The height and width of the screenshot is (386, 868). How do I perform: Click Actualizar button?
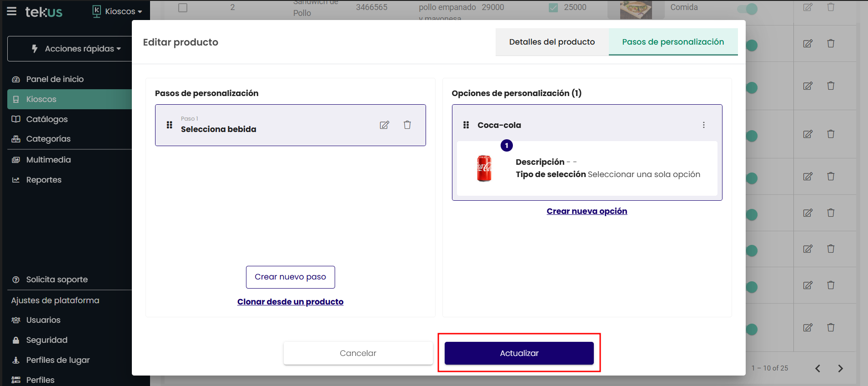[519, 353]
